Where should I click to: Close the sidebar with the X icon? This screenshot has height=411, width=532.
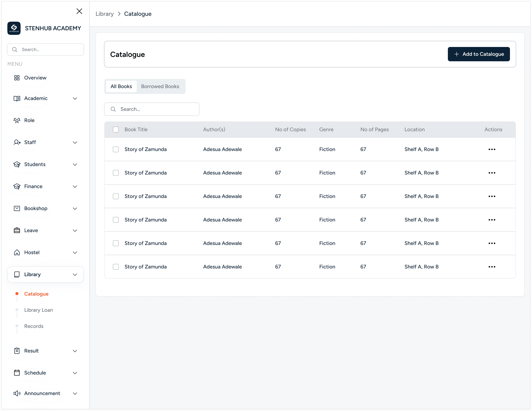79,11
